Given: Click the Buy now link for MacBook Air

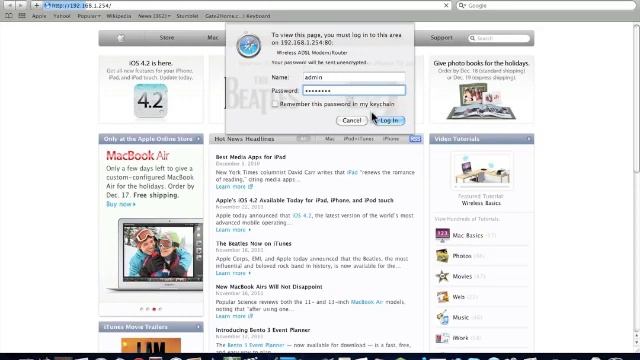Looking at the screenshot, I should pos(121,204).
